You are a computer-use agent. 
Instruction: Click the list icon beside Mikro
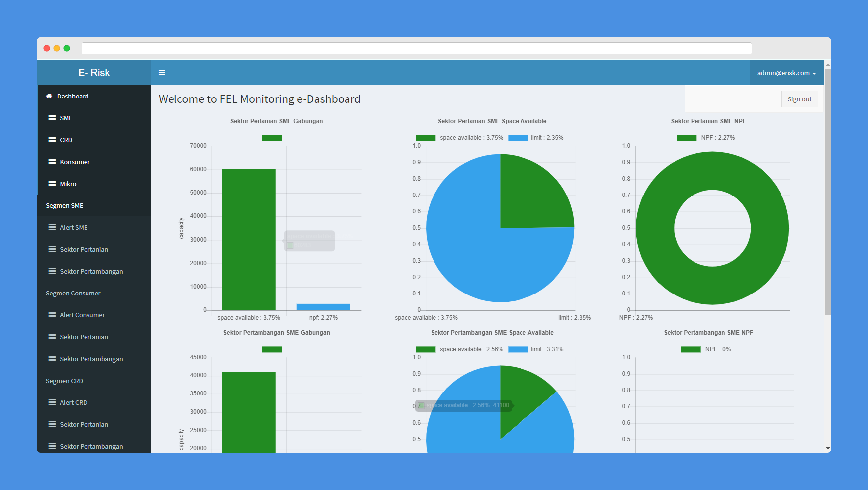(52, 184)
